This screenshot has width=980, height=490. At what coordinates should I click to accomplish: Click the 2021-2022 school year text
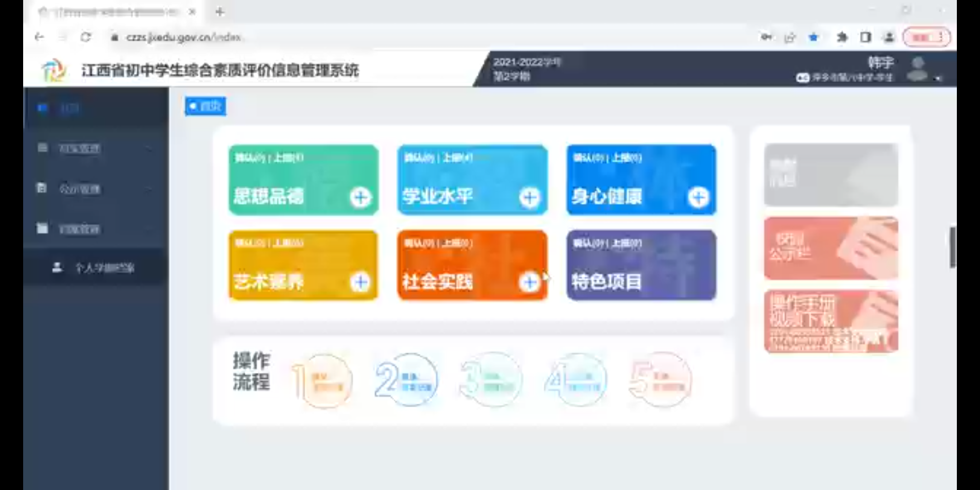[527, 62]
